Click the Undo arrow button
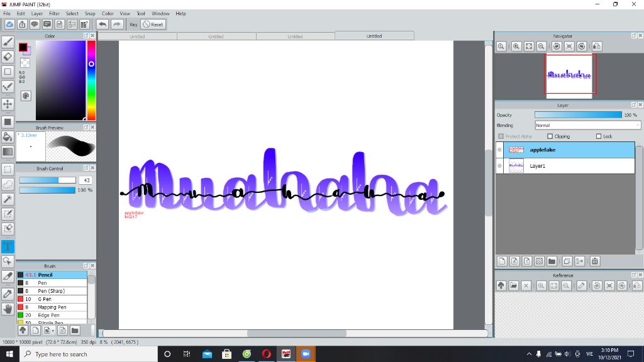The width and height of the screenshot is (644, 362). (x=103, y=25)
